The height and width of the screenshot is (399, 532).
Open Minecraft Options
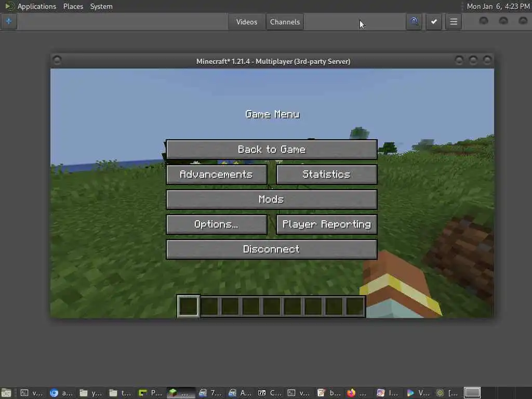point(217,224)
